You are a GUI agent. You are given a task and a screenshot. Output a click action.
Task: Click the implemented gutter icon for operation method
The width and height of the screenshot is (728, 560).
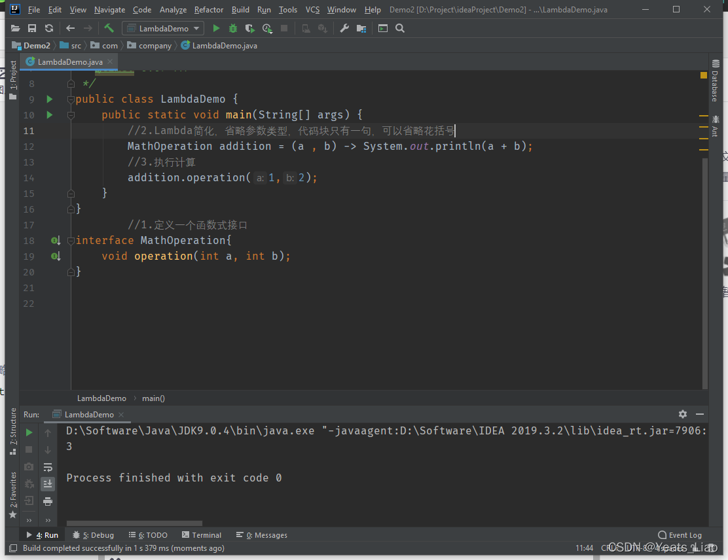56,256
